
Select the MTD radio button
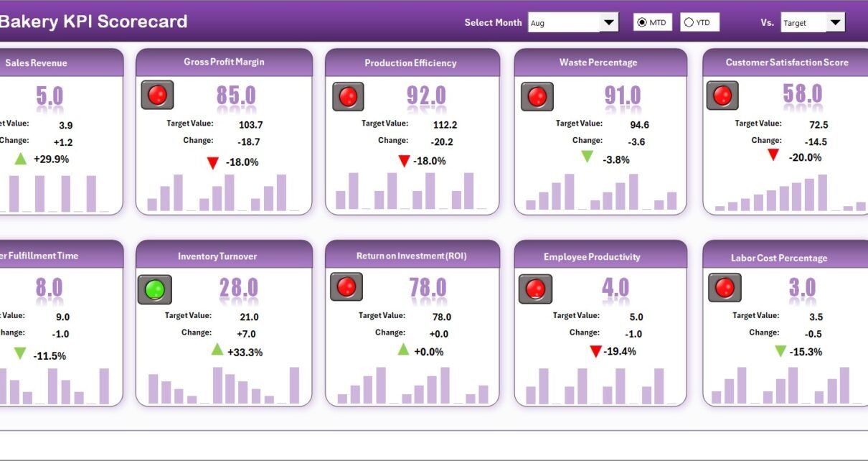click(642, 23)
